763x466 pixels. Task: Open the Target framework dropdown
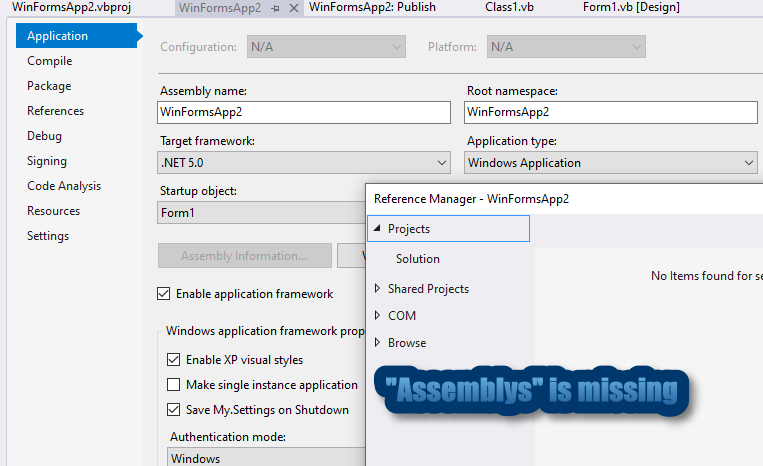click(x=304, y=162)
